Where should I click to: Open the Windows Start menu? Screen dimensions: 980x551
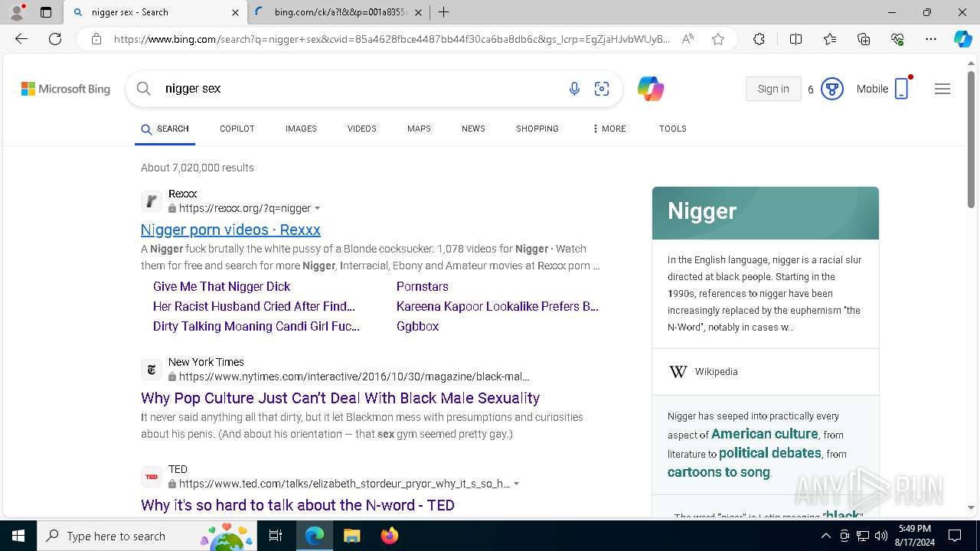tap(18, 536)
